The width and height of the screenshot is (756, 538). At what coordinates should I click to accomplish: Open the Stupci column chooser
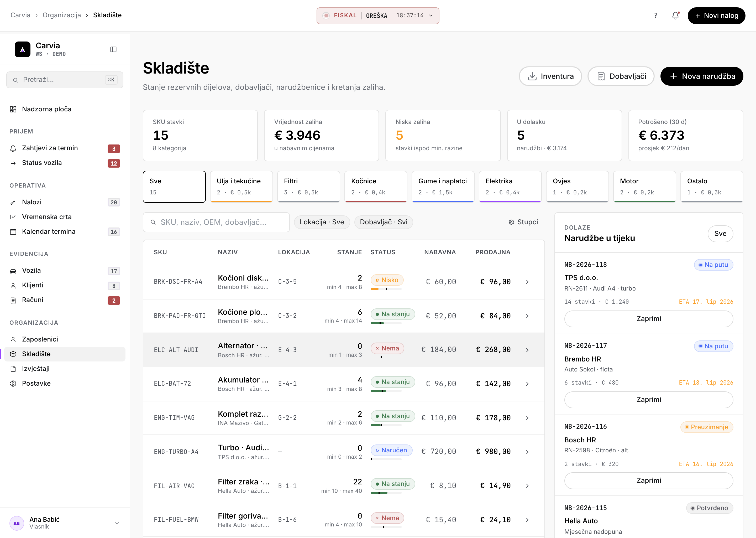pyautogui.click(x=523, y=222)
